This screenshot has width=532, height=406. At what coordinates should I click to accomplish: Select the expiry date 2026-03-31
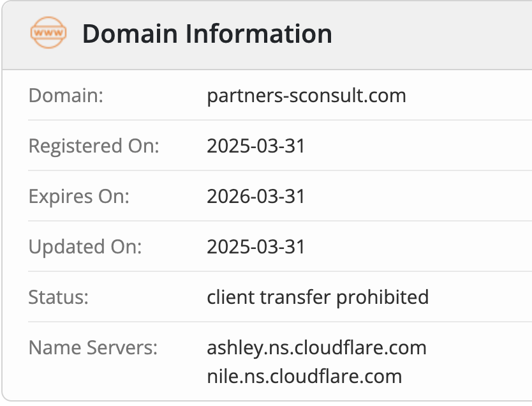256,196
